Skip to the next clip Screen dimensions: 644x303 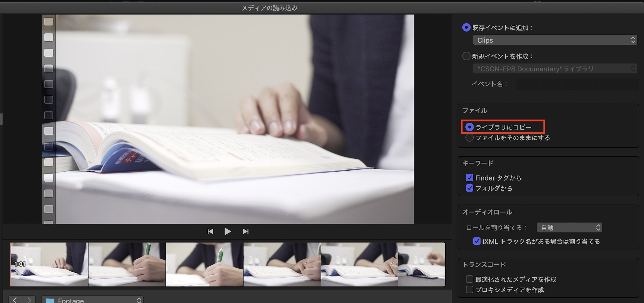pyautogui.click(x=246, y=231)
